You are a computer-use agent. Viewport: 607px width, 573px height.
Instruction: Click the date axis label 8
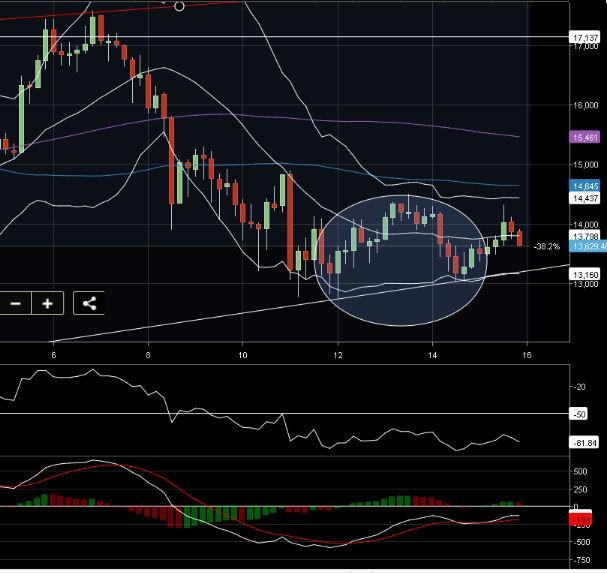[148, 355]
